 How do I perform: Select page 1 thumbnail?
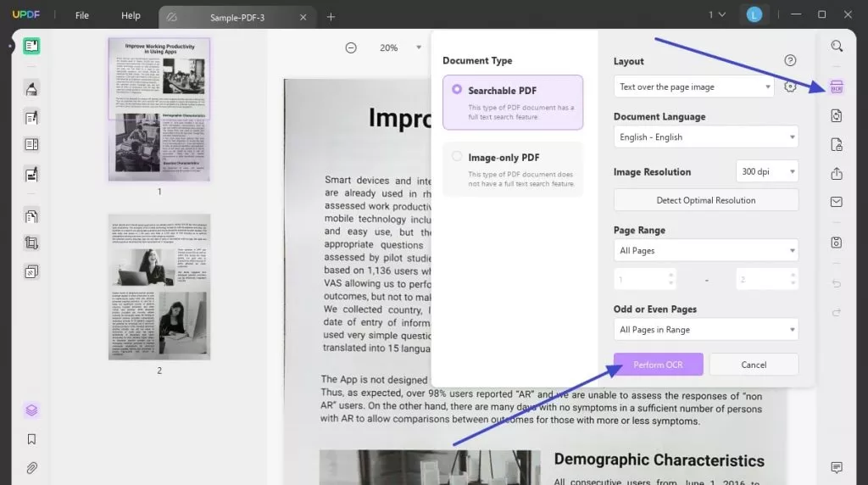(159, 109)
